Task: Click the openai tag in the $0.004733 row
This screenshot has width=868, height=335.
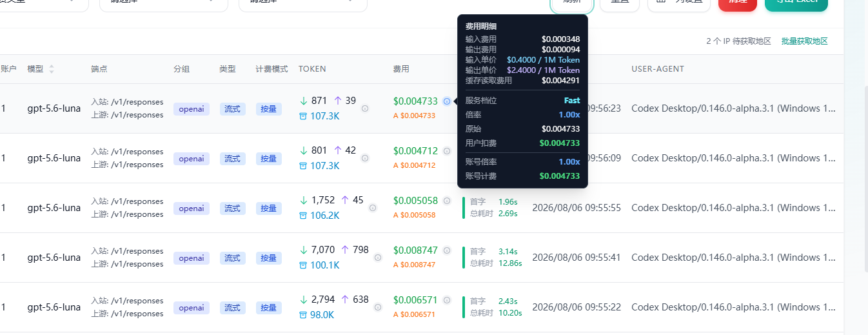Action: tap(192, 109)
